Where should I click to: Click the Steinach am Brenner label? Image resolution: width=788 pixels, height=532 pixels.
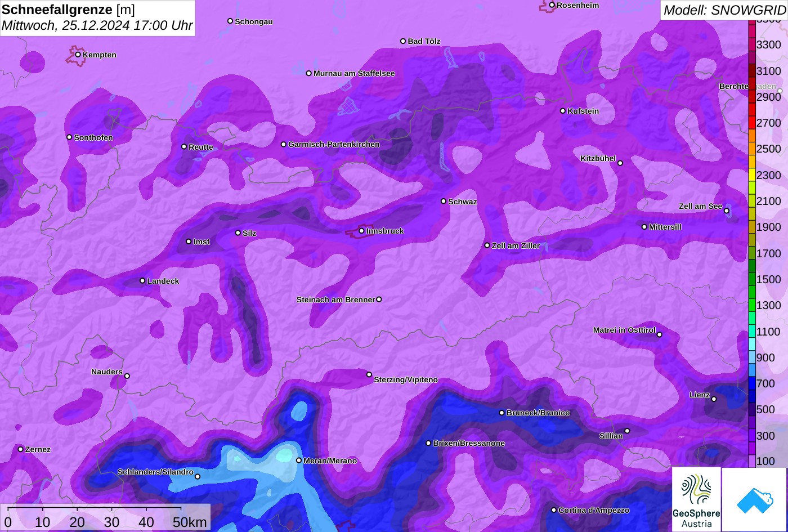335,300
